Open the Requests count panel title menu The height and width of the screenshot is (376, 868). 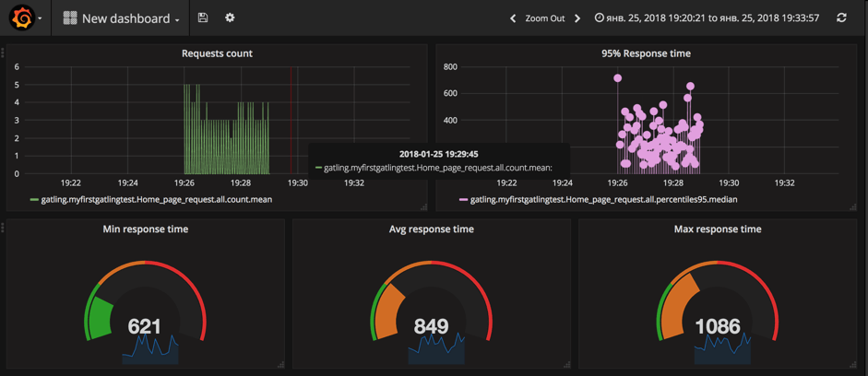click(217, 53)
